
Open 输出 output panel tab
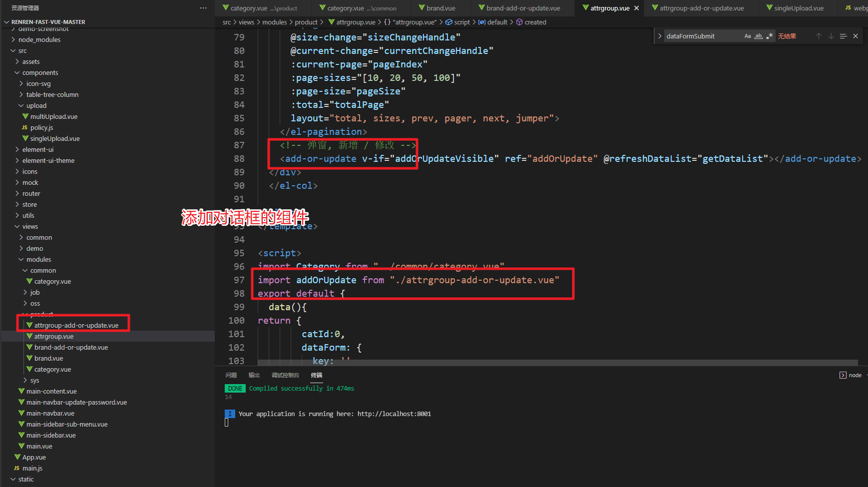pos(254,375)
